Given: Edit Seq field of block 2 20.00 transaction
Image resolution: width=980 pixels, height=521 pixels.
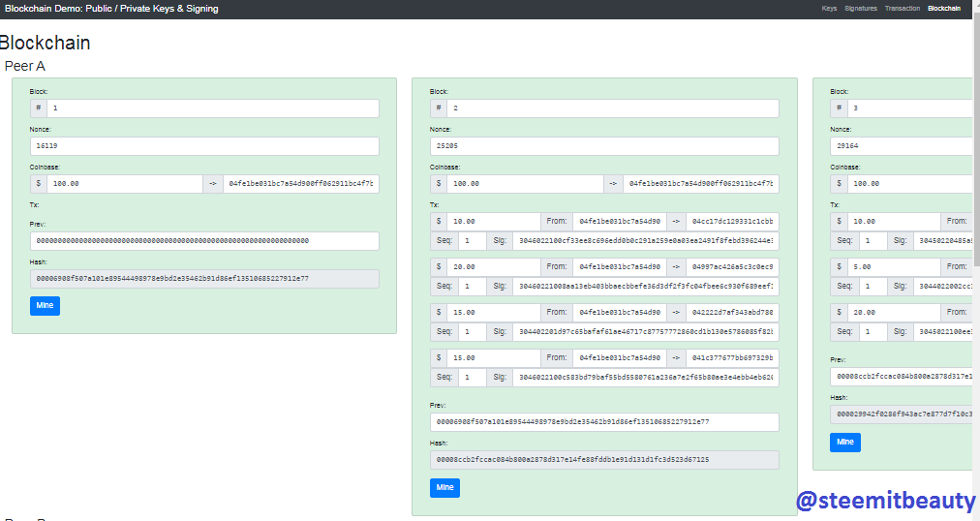Looking at the screenshot, I should click(472, 286).
